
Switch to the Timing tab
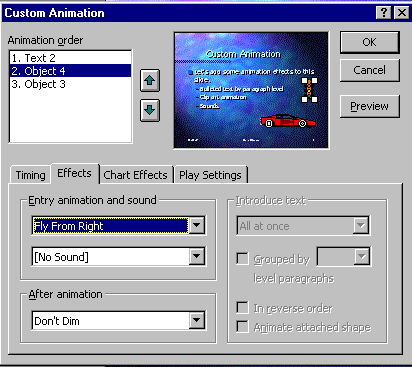tap(30, 175)
